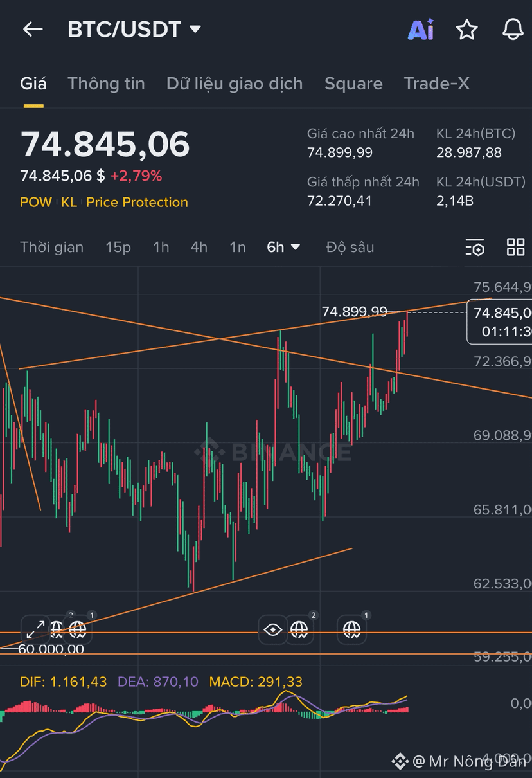Open the Dữ liệu giao dịch tab
Viewport: 532px width, 778px height.
click(x=235, y=84)
